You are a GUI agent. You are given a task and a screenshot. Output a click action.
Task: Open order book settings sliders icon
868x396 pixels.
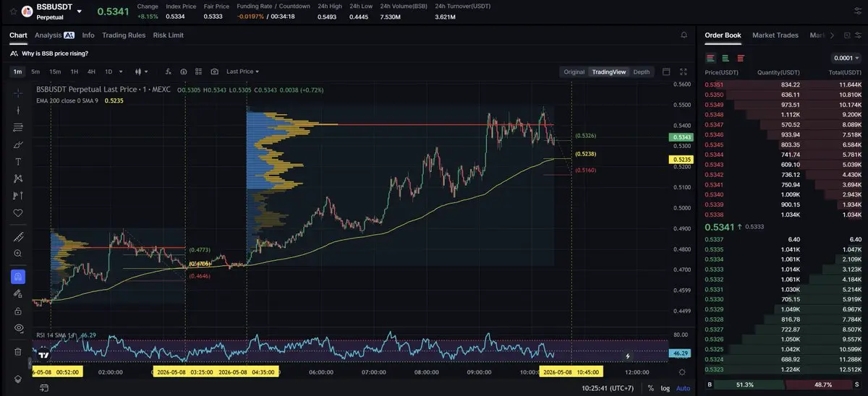click(x=859, y=35)
